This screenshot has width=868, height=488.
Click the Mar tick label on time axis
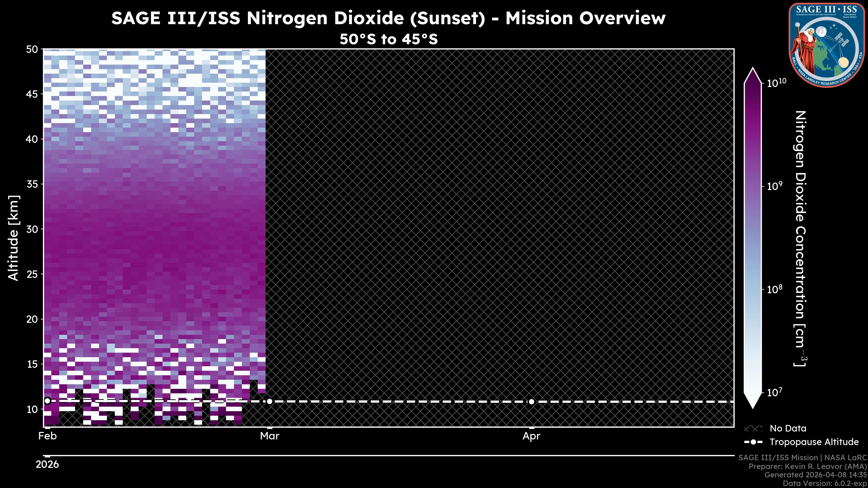[270, 436]
